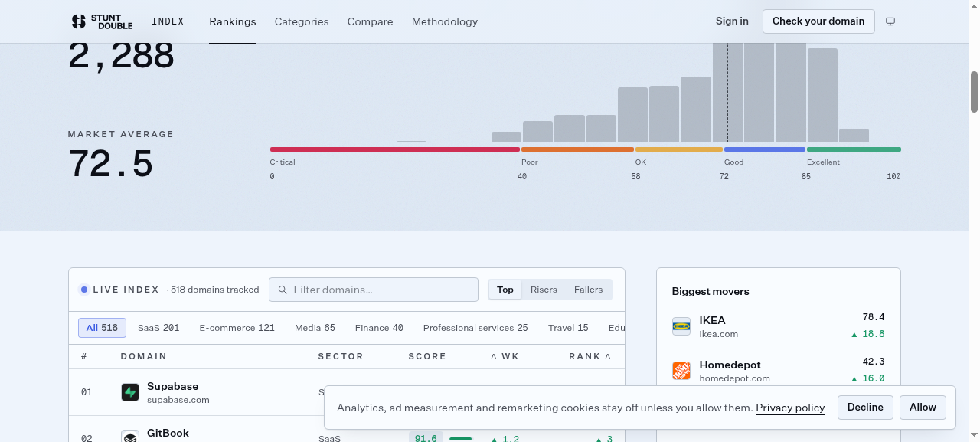Switch to the Fallers view
This screenshot has width=980, height=442.
[x=588, y=290]
